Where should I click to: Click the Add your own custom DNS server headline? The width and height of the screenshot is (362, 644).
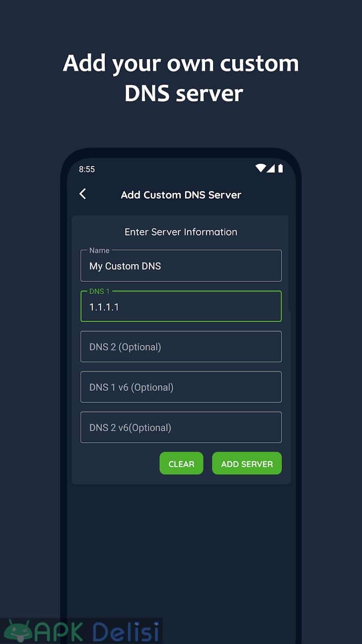(x=181, y=78)
